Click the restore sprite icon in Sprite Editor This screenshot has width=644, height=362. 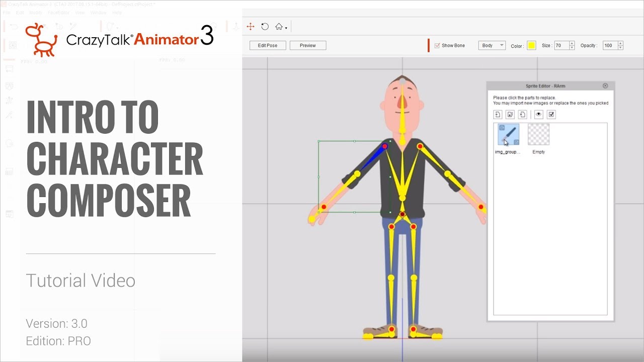click(523, 115)
